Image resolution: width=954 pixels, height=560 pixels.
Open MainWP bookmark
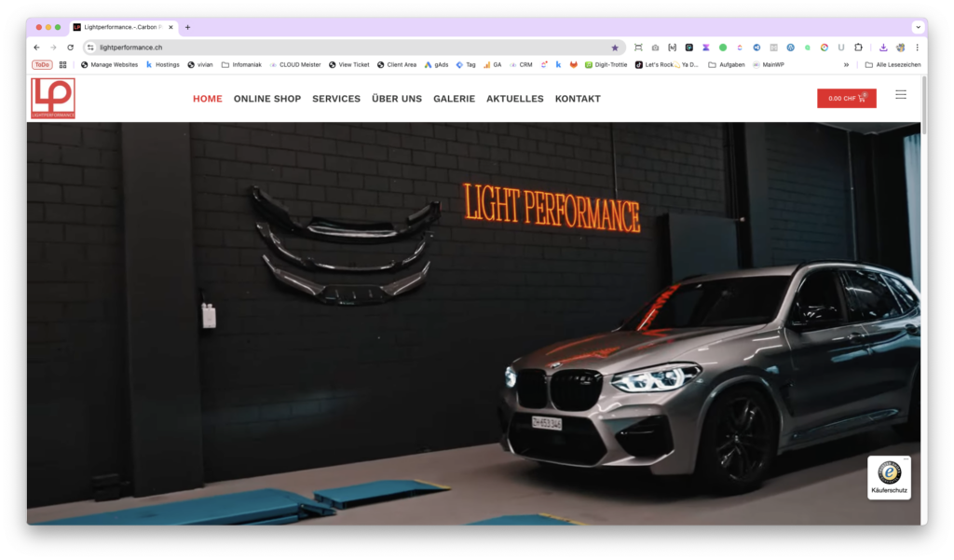(x=769, y=64)
